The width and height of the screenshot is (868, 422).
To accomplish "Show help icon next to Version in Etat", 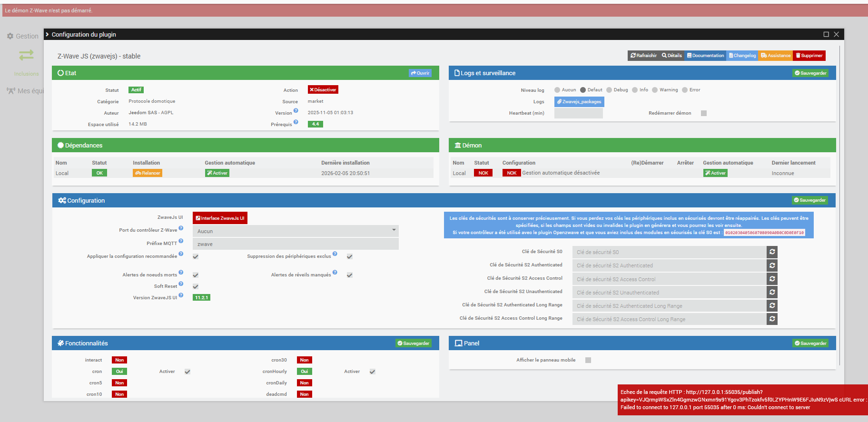I will point(296,111).
